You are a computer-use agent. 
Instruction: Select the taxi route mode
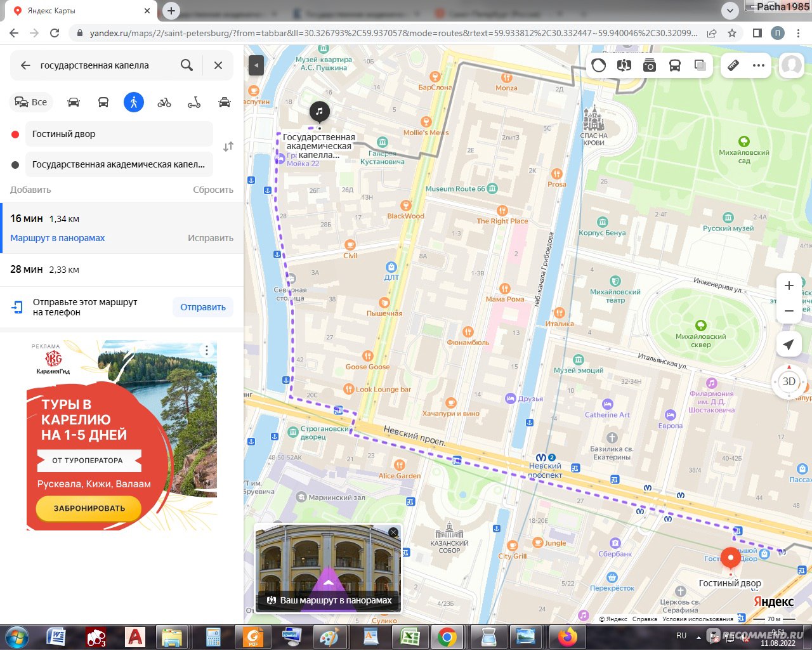click(224, 102)
